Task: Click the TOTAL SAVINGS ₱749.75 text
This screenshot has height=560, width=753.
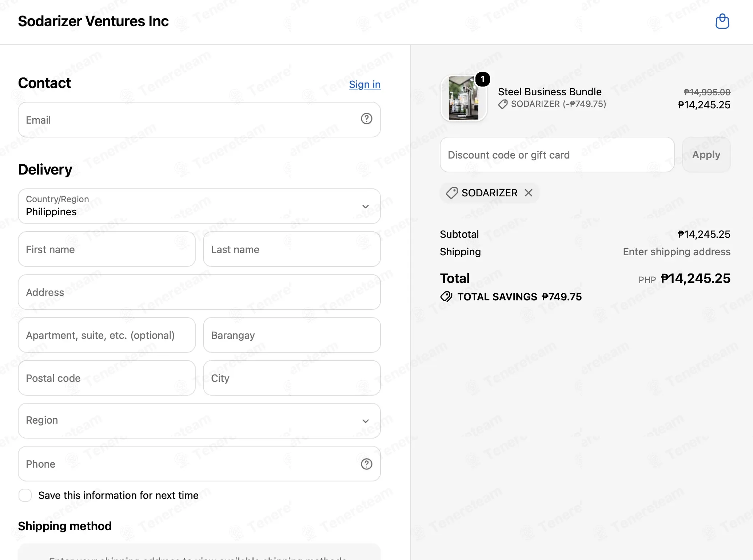Action: (519, 297)
